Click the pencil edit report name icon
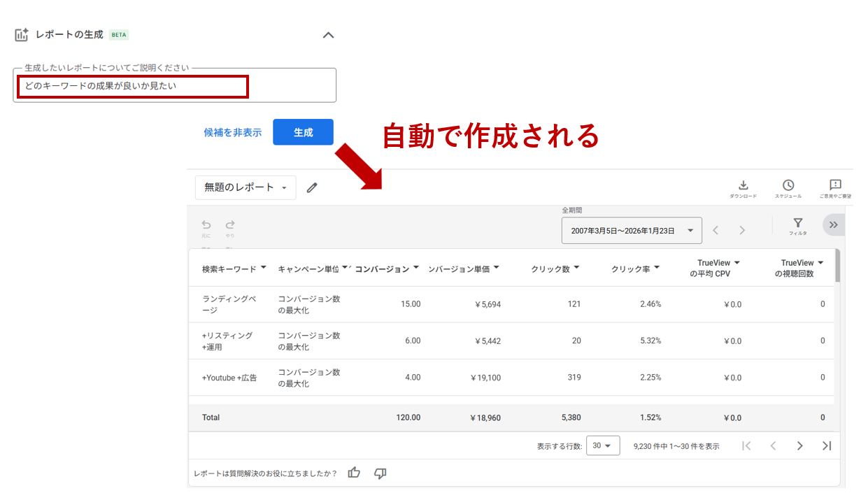The width and height of the screenshot is (868, 493). click(312, 187)
